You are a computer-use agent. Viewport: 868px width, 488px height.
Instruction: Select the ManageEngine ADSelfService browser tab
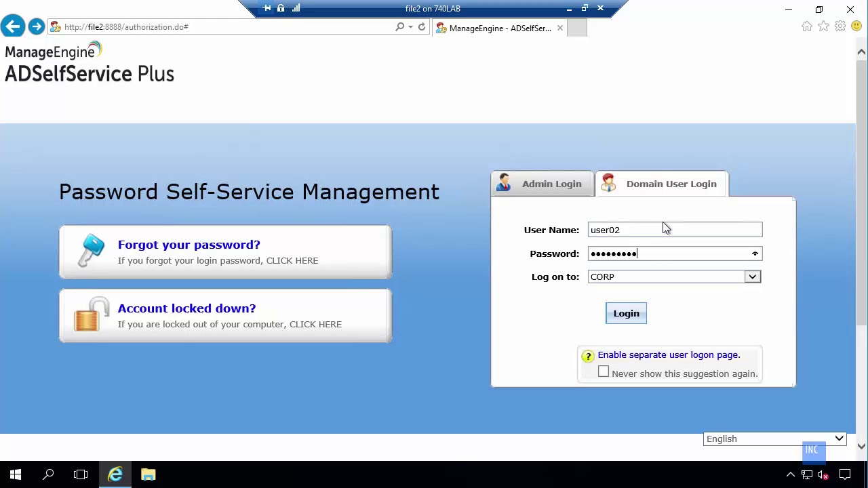pyautogui.click(x=500, y=28)
